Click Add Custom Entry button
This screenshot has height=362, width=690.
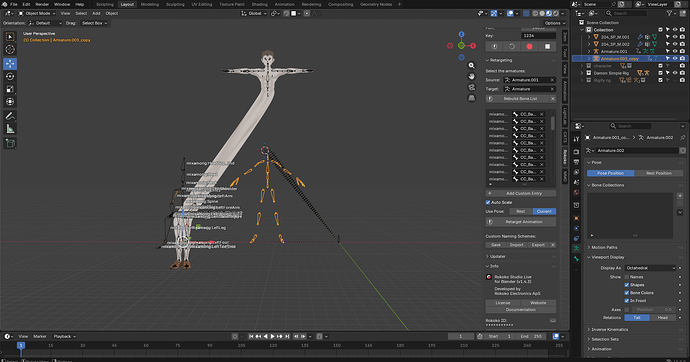point(521,194)
